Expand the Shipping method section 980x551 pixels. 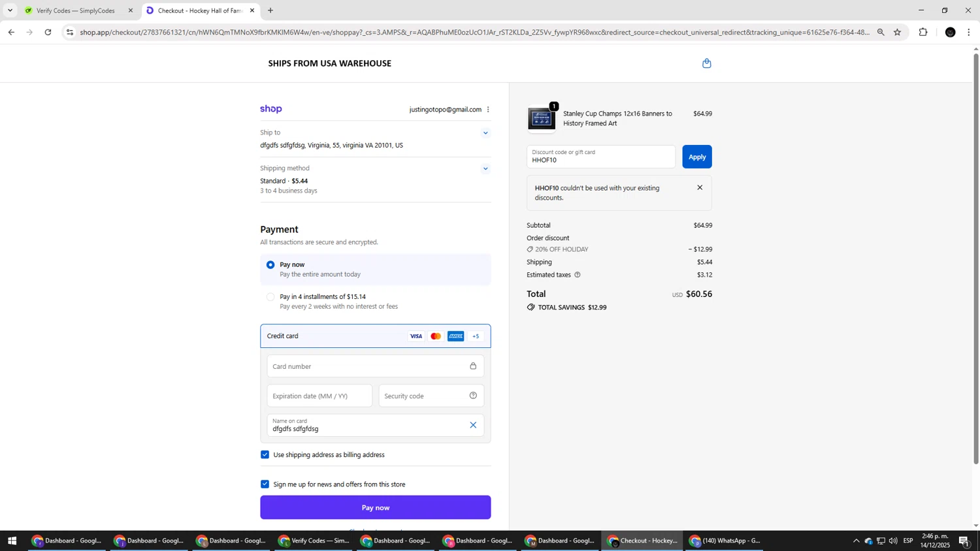click(x=485, y=169)
